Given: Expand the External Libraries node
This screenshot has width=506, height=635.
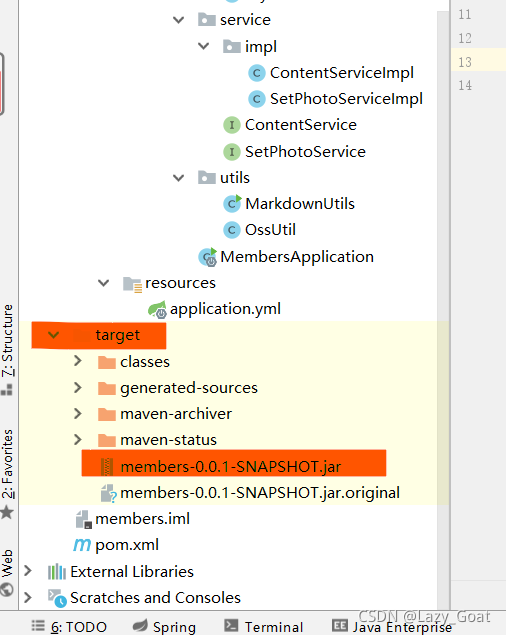Looking at the screenshot, I should pos(28,571).
